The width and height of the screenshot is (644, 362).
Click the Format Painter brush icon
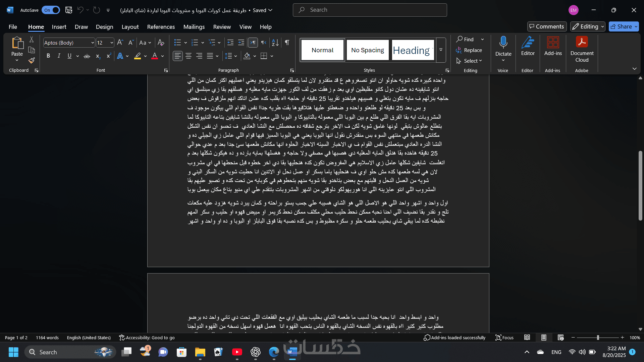click(x=32, y=61)
